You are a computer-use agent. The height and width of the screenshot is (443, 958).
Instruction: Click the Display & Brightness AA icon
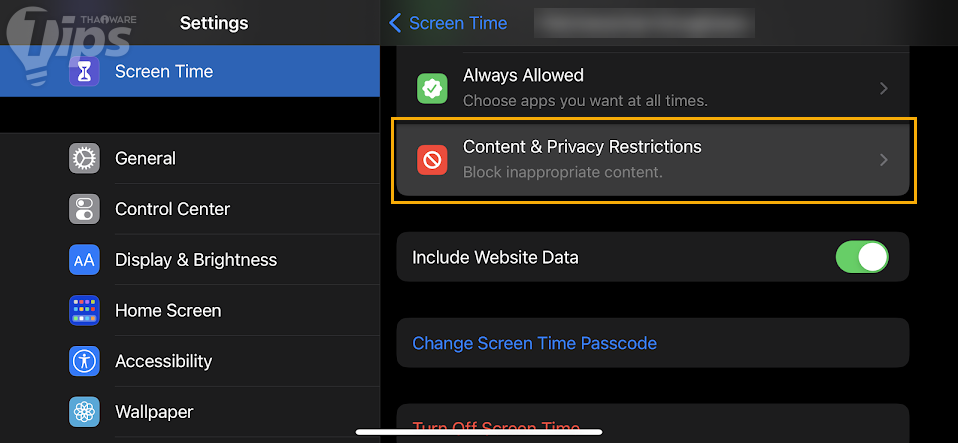click(x=84, y=260)
